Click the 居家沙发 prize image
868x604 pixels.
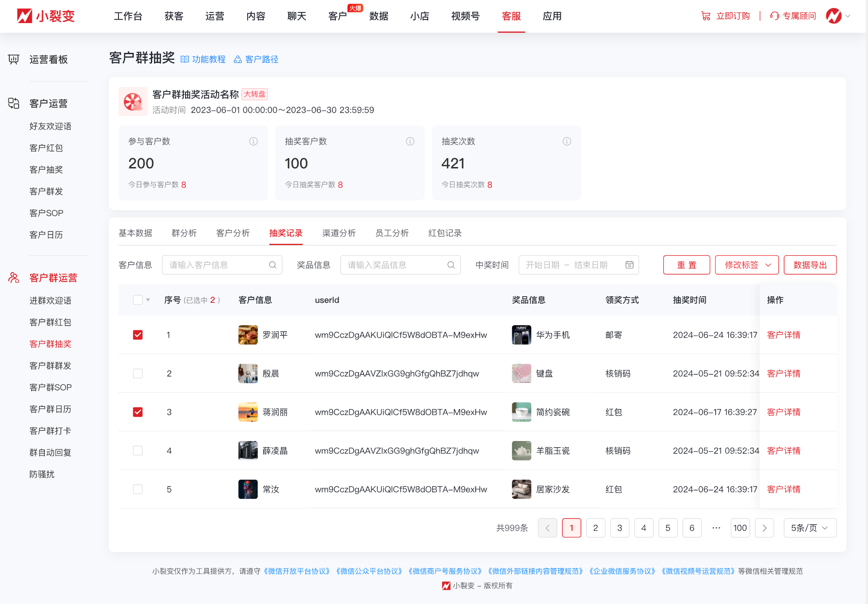point(521,489)
